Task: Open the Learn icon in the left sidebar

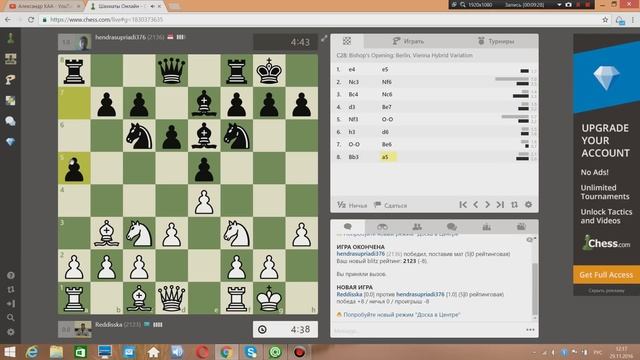Action: [11, 79]
